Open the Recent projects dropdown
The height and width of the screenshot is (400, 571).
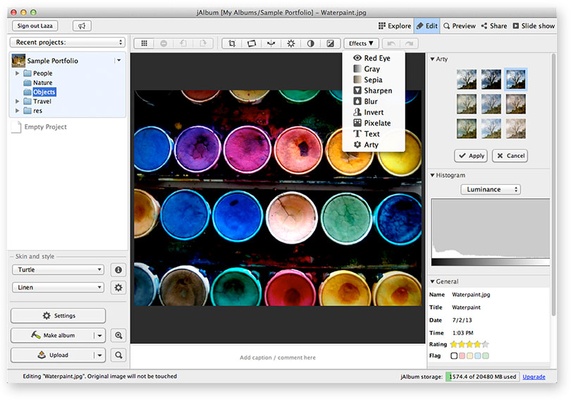68,42
